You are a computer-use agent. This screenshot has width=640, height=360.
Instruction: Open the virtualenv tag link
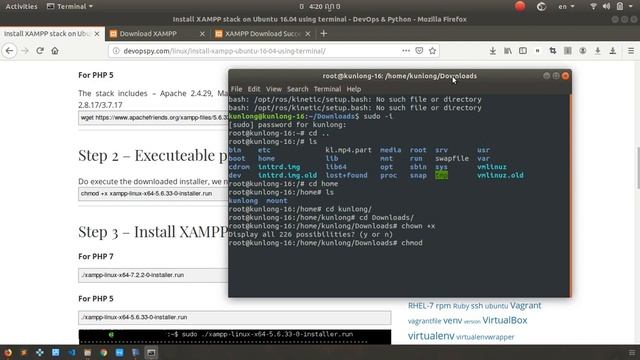[431, 336]
